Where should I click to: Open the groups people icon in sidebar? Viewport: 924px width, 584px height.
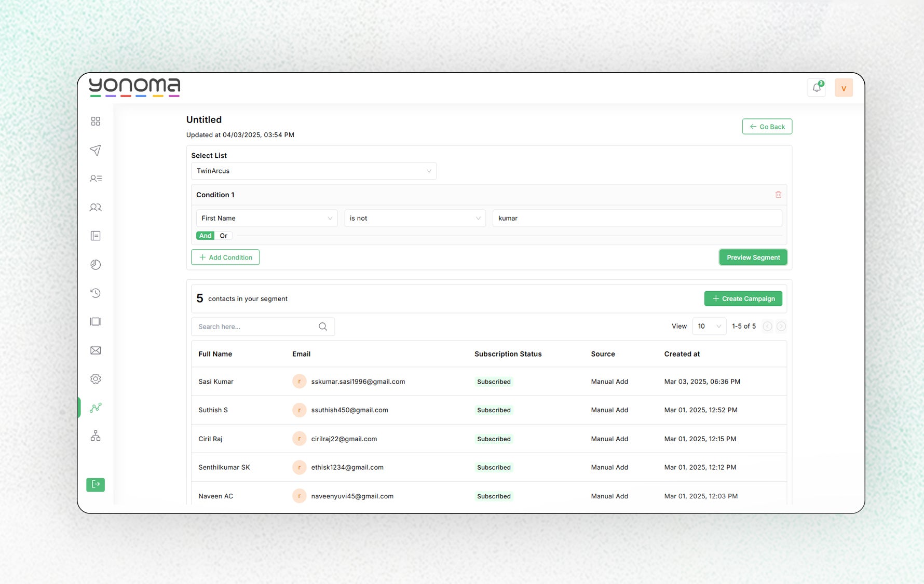(x=96, y=207)
